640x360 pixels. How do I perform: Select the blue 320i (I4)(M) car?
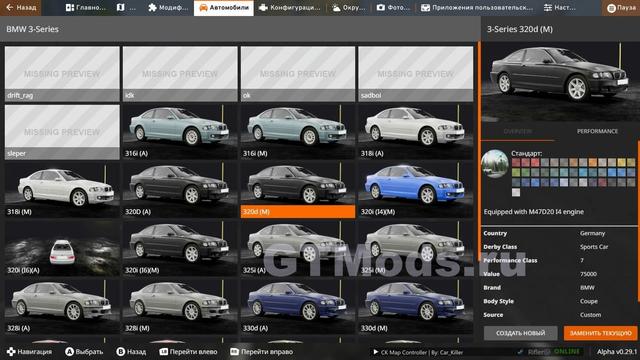pos(416,190)
